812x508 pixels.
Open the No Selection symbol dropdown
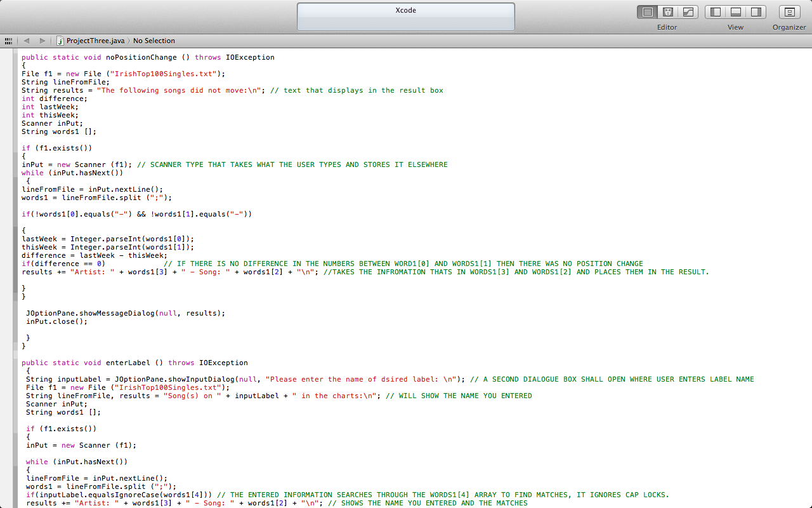[154, 41]
